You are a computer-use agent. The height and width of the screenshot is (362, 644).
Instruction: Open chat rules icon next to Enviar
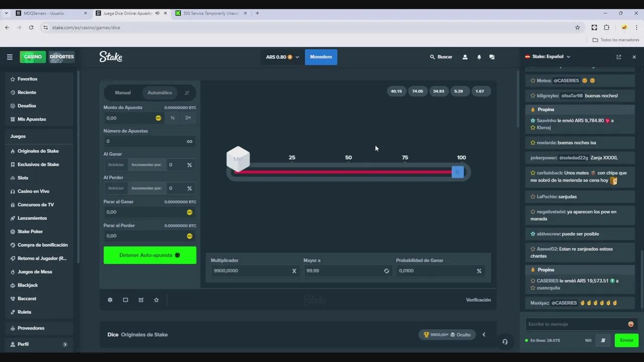coord(603,340)
